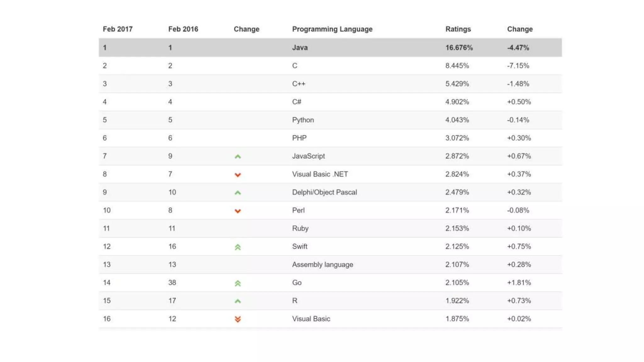The image size is (644, 362).
Task: Click the double red down arrow beside Visual Basic
Action: tap(238, 319)
